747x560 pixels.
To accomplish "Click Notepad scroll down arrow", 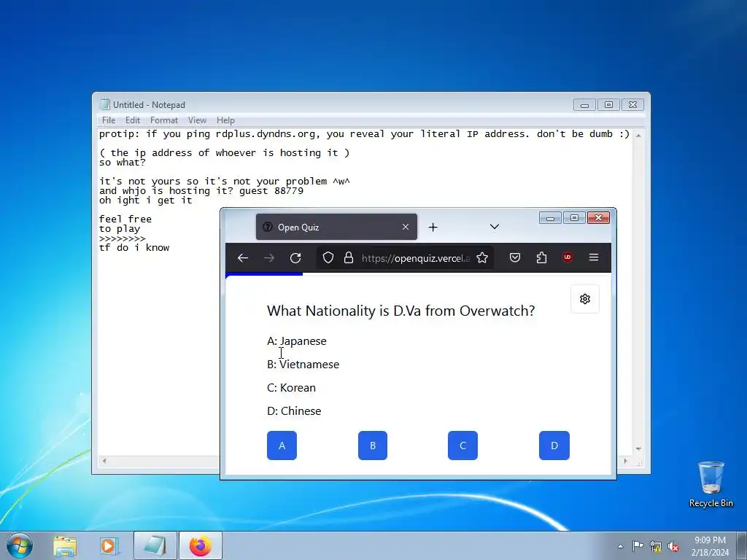I will 638,449.
